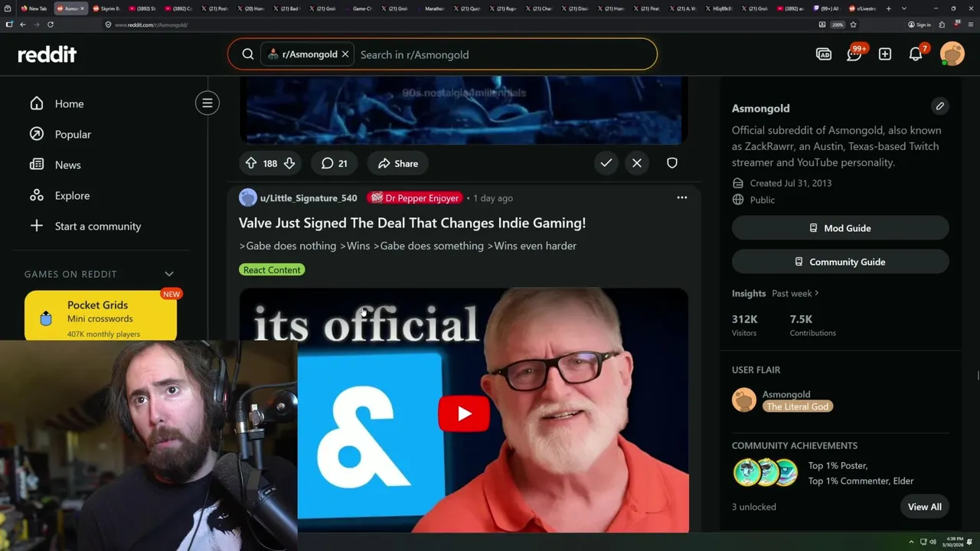
Task: Click Created Jul 31, 2013 text
Action: click(790, 183)
